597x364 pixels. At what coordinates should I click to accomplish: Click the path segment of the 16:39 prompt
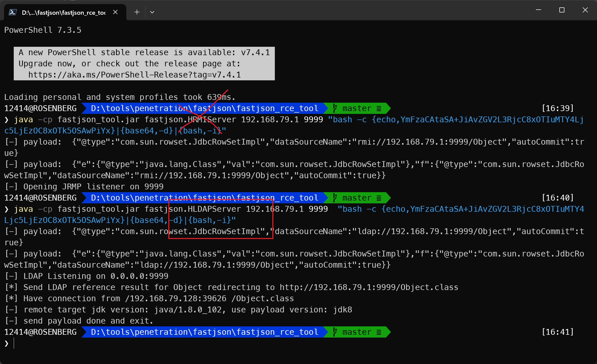204,108
